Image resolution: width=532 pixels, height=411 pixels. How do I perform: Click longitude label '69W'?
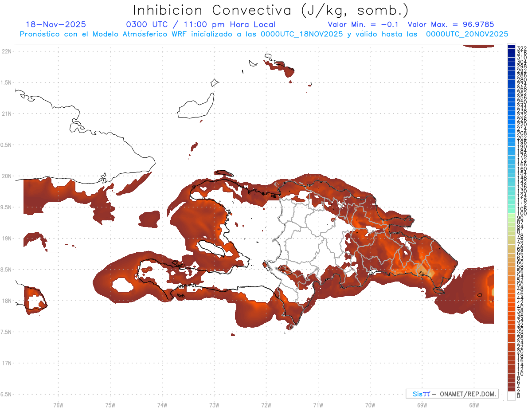[422, 405]
